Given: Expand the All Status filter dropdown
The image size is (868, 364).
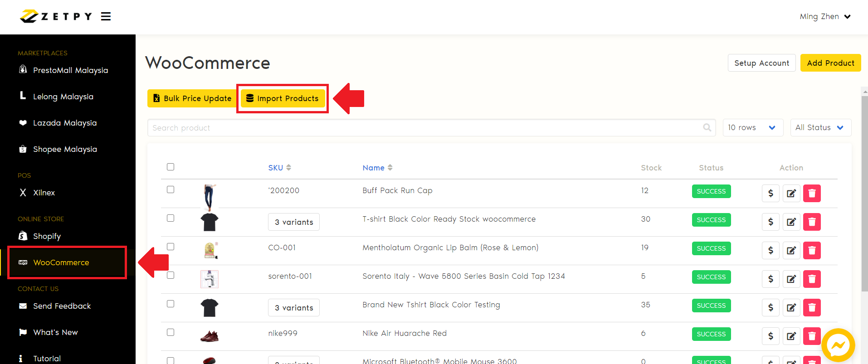Looking at the screenshot, I should (820, 128).
